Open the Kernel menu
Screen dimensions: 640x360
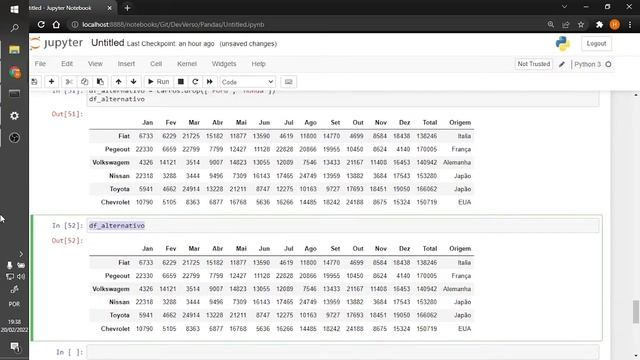coord(187,64)
